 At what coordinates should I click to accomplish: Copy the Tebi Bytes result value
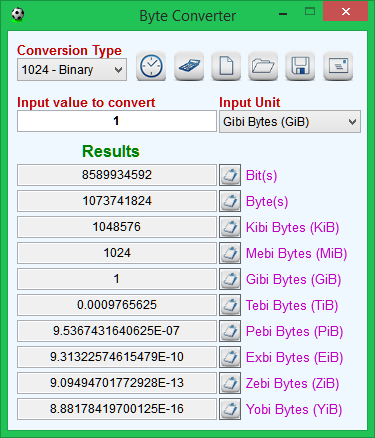pyautogui.click(x=230, y=305)
